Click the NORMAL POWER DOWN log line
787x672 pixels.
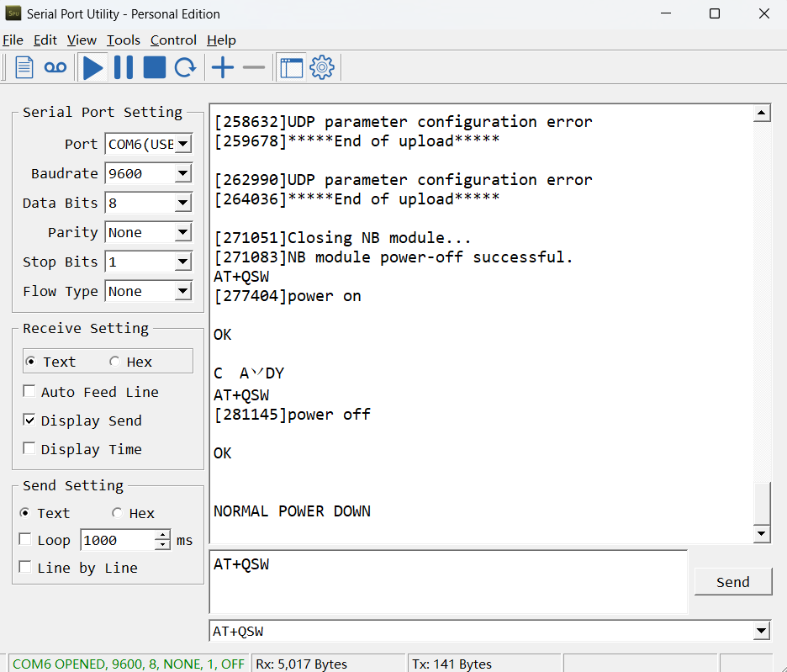(292, 511)
